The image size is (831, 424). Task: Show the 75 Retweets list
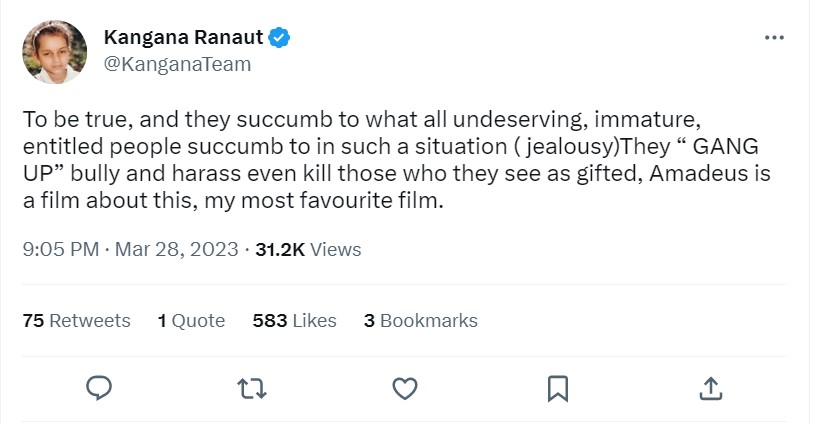(x=76, y=321)
